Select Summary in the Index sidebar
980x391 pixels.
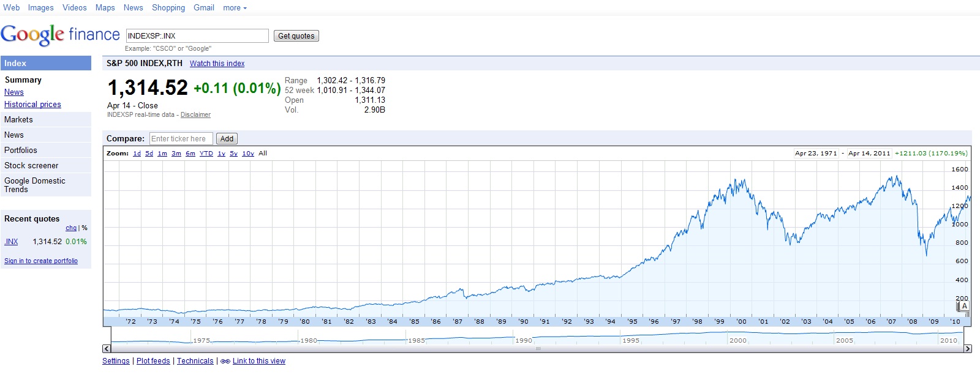point(23,80)
